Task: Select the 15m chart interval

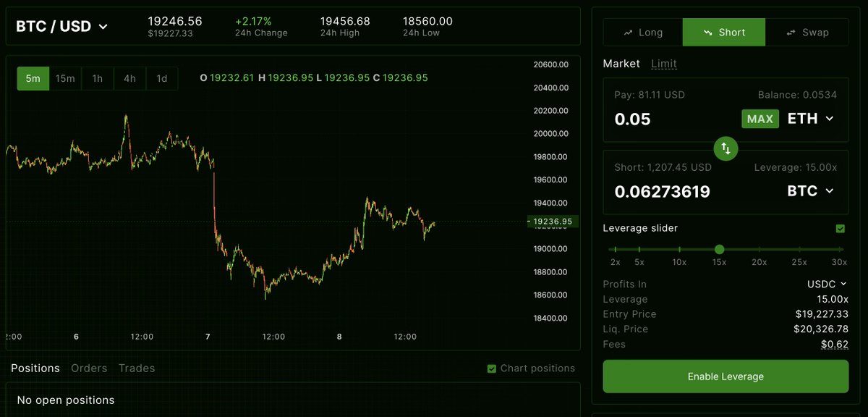Action: (65, 78)
